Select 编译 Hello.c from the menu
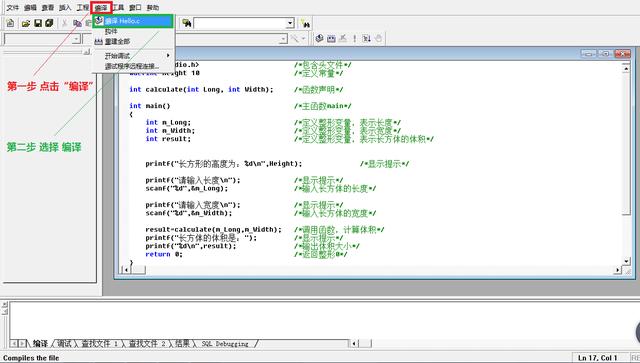Screen dimensions: 640x363 coord(133,21)
